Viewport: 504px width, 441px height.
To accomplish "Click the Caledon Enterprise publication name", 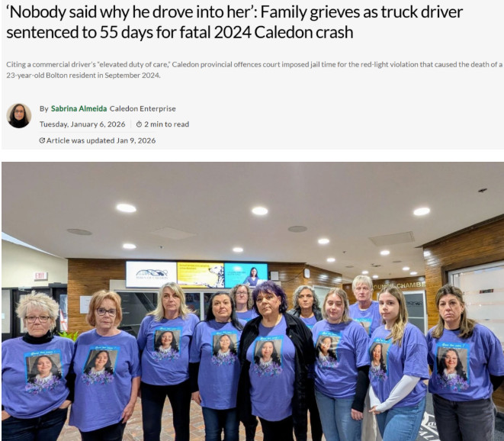I will (x=143, y=108).
